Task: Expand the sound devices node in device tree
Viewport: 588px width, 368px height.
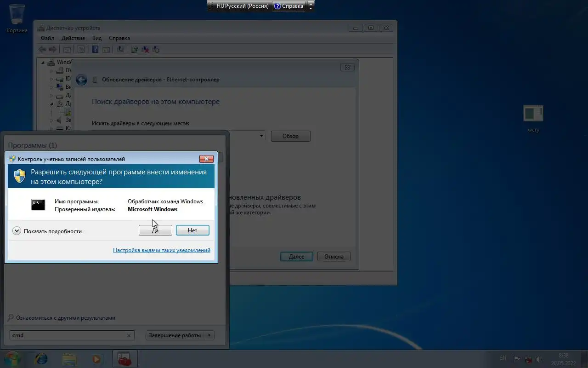Action: coord(52,120)
